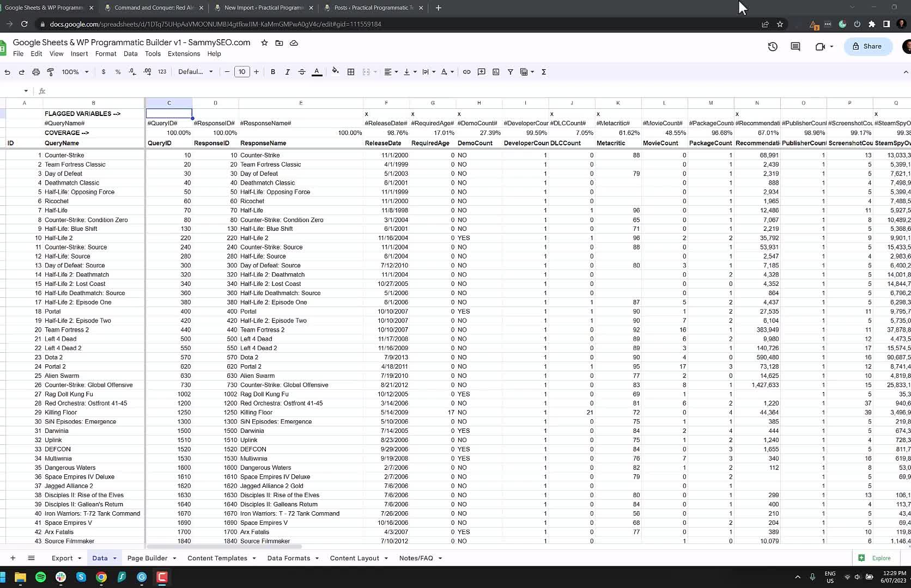Viewport: 911px width, 588px height.
Task: Open the Explore panel
Action: (x=875, y=558)
